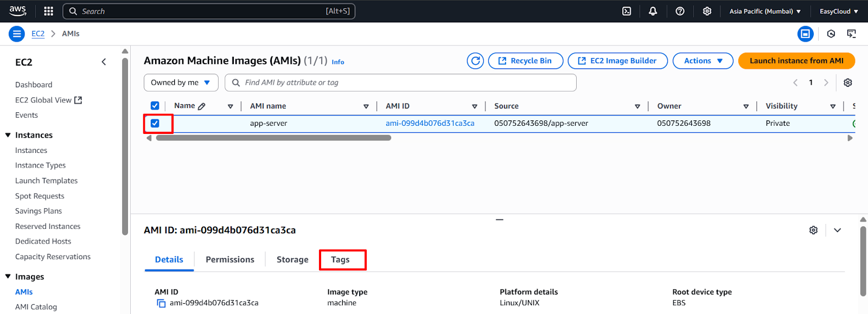The width and height of the screenshot is (868, 314).
Task: Collapse the EC2 sidebar with the arrow
Action: (x=104, y=62)
